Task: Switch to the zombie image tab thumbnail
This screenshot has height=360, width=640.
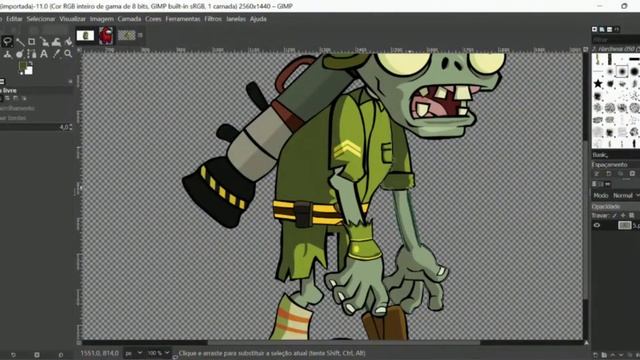Action: click(127, 36)
